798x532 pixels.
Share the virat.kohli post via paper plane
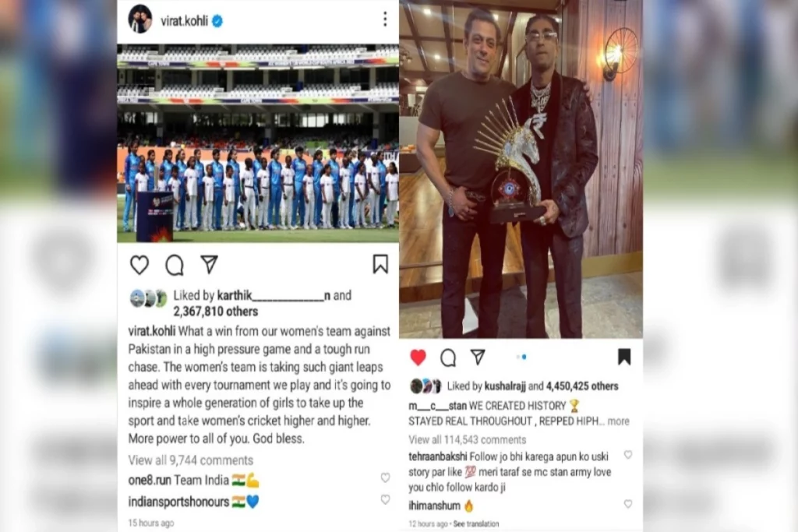point(209,264)
